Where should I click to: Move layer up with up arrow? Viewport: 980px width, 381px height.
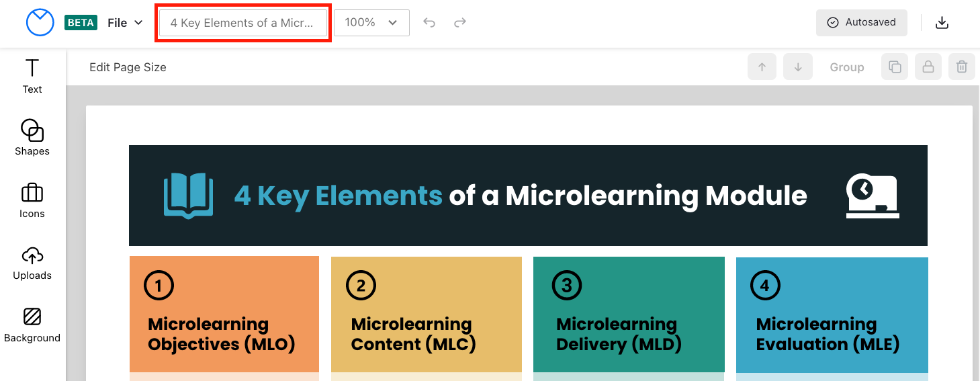tap(762, 67)
